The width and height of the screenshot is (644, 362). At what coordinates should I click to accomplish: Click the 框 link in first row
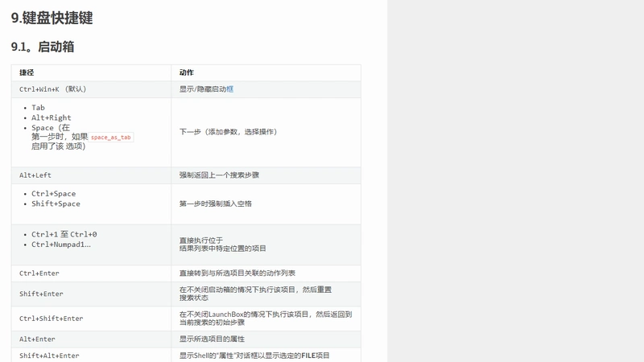tap(230, 89)
